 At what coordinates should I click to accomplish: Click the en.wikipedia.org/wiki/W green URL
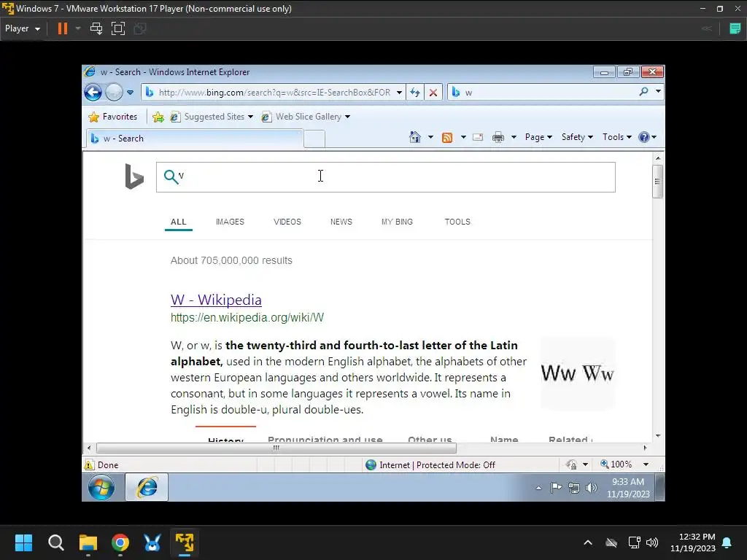point(247,318)
